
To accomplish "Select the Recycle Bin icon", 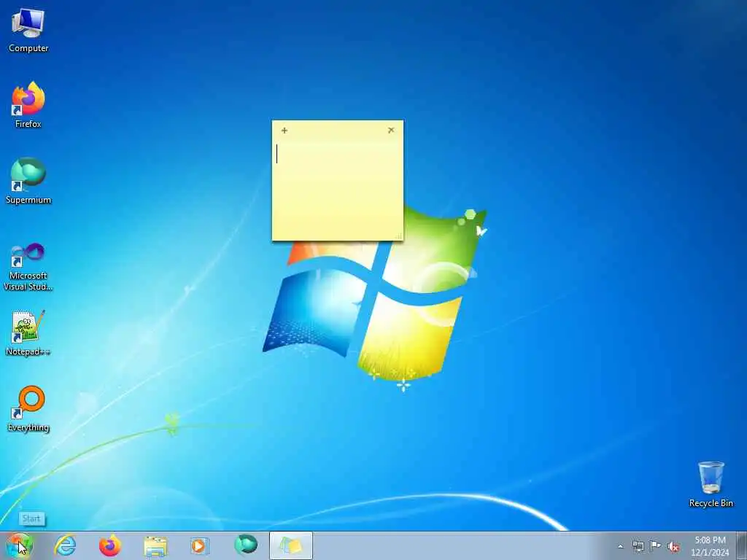I will (711, 484).
